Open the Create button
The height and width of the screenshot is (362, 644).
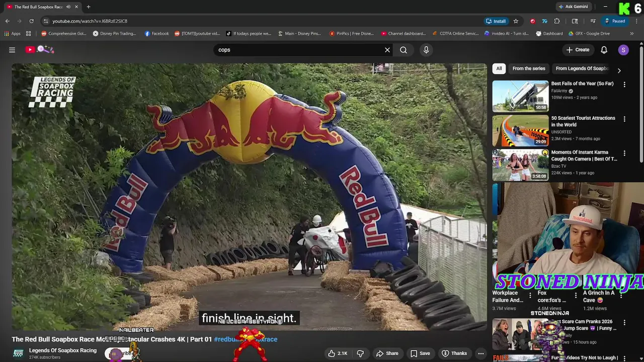[x=578, y=50]
